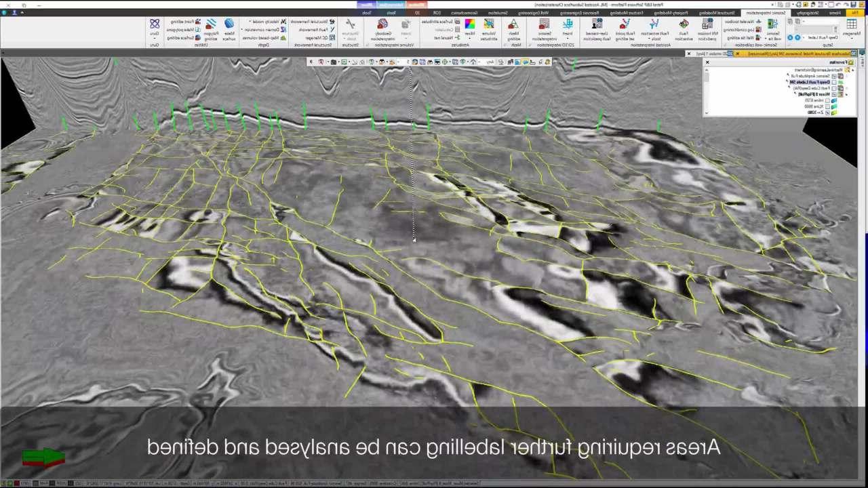Screen dimensions: 868x488
Task: Collapse the Mixer 0 tree node
Action: click(846, 95)
